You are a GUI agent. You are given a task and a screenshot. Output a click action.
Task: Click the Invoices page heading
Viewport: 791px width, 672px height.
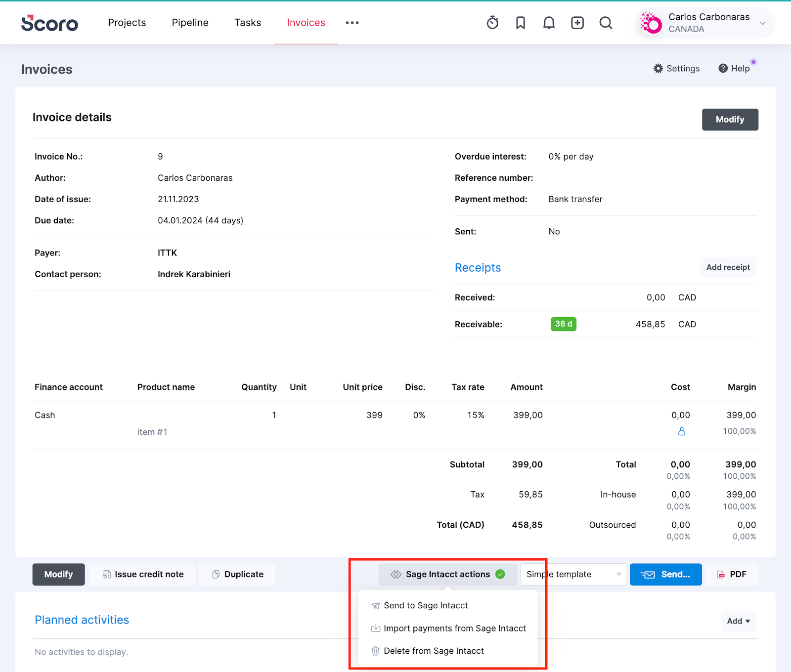tap(46, 70)
